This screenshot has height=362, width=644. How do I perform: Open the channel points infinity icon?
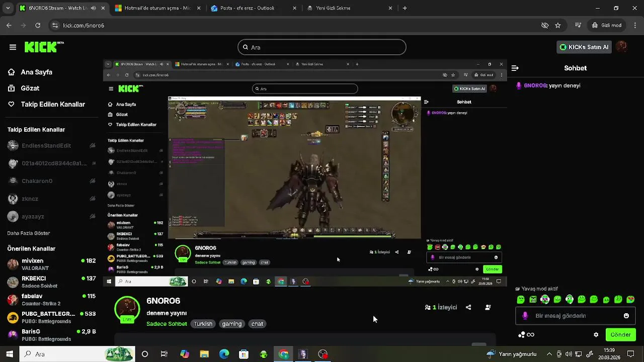click(527, 335)
